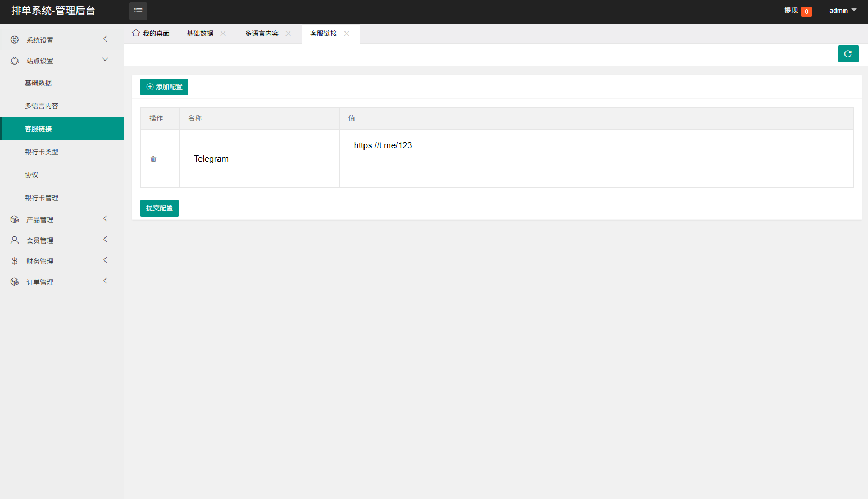Expand the 产品管理 sidebar section
The height and width of the screenshot is (499, 868).
click(61, 219)
